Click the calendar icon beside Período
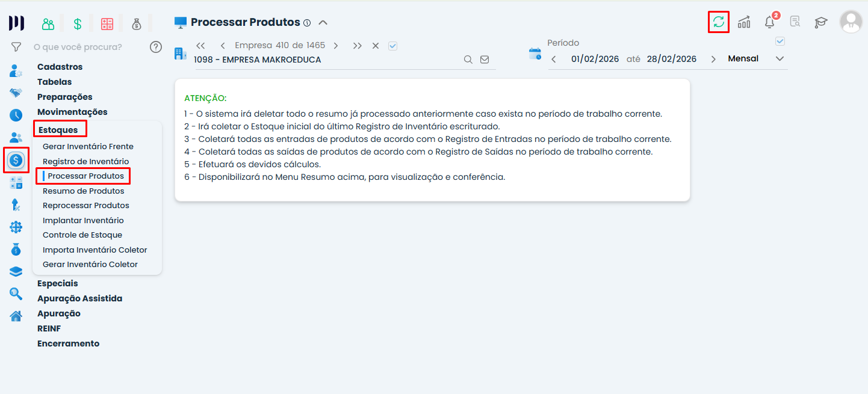 [x=535, y=54]
